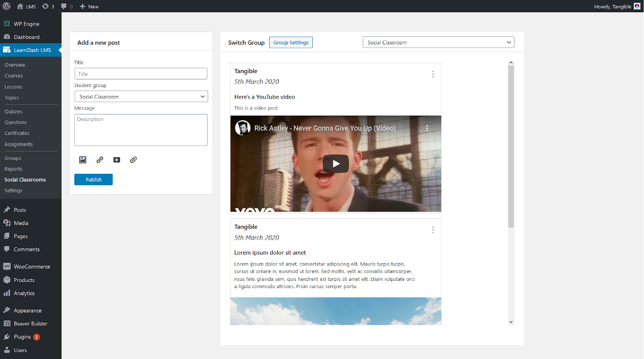Click the comments bubble in admin bar
644x359 pixels.
point(66,6)
